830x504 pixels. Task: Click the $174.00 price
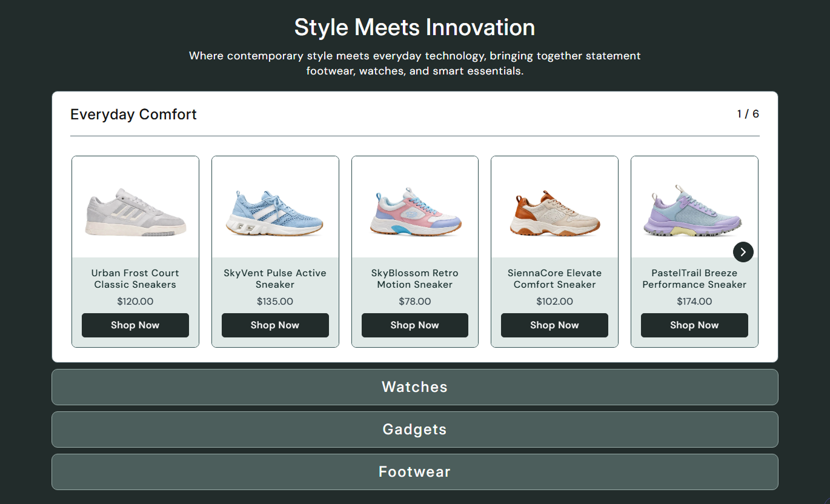(x=694, y=302)
